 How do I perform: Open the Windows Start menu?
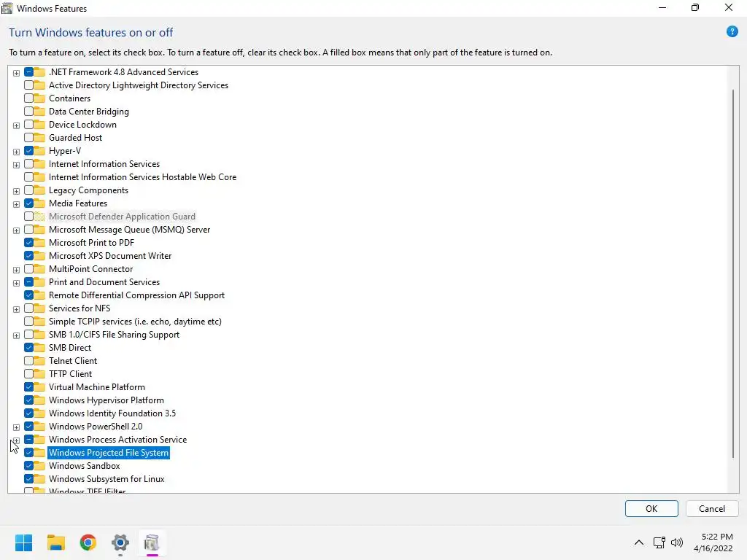click(x=23, y=542)
